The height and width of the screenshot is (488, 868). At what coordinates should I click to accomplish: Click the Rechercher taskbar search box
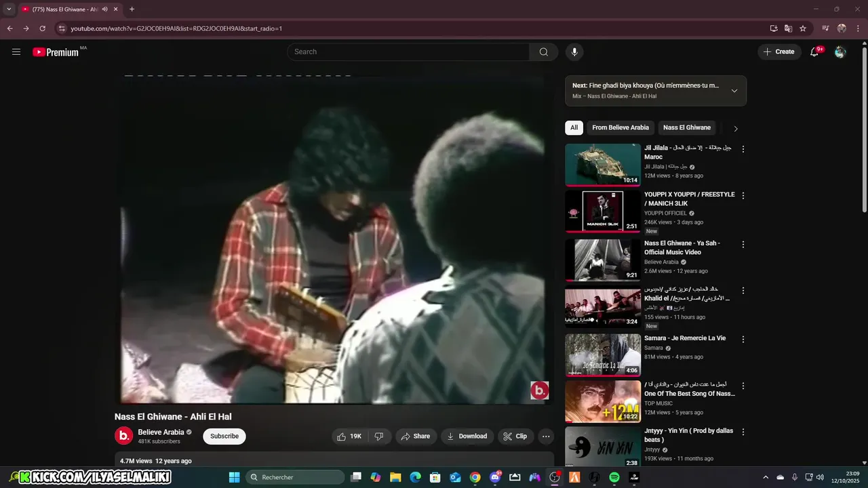pos(295,477)
